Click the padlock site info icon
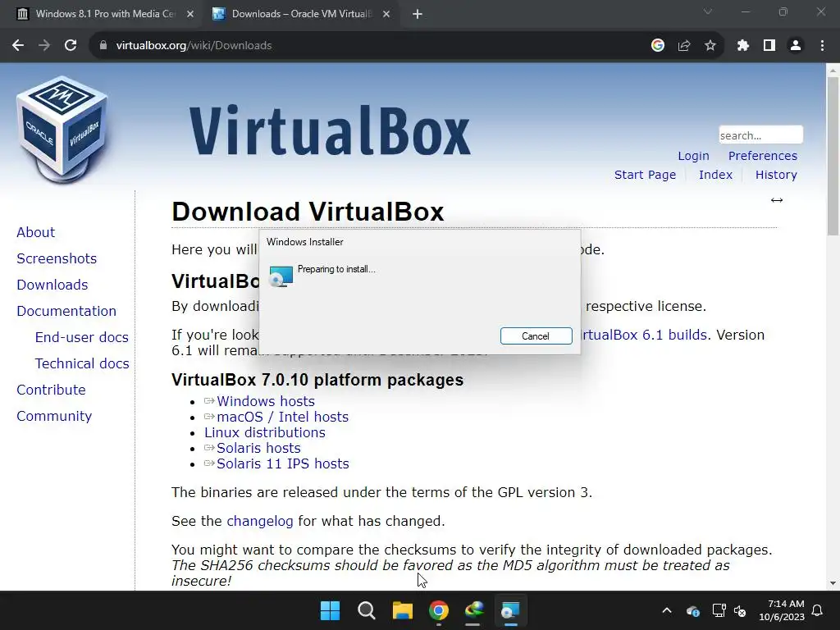Screen dimensions: 840x630 tap(103, 46)
